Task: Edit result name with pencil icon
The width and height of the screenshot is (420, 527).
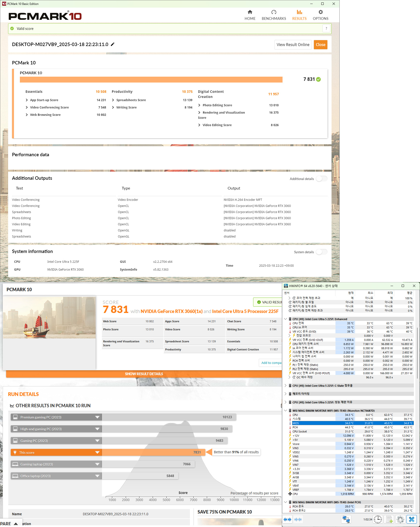Action: [112, 44]
